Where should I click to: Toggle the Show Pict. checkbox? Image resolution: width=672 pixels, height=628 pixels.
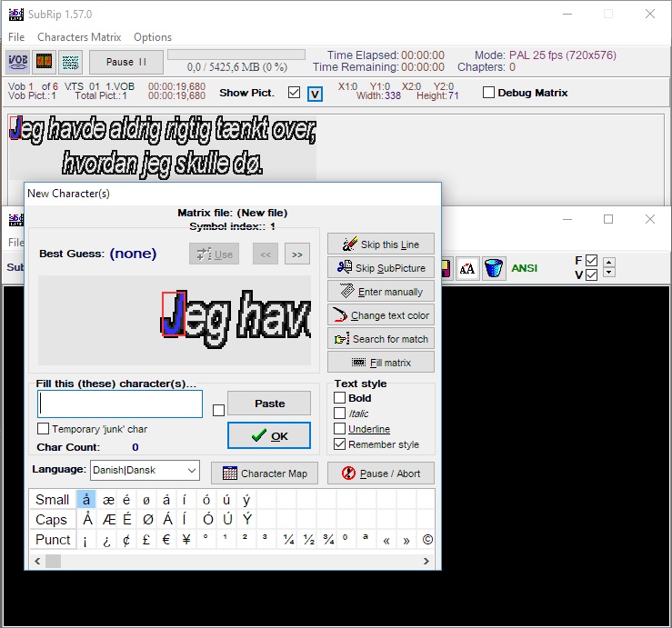click(x=294, y=92)
